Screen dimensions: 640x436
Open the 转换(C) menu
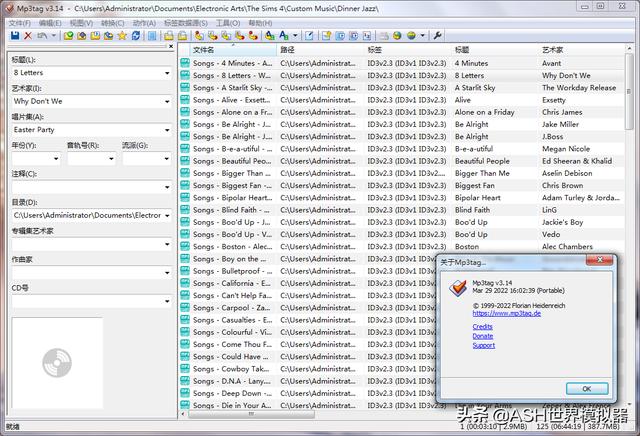113,23
